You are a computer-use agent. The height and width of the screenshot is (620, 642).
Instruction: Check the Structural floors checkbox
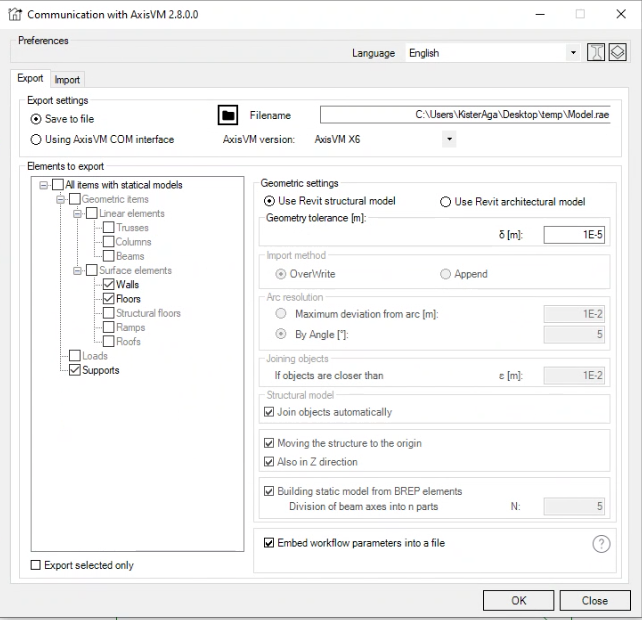109,313
